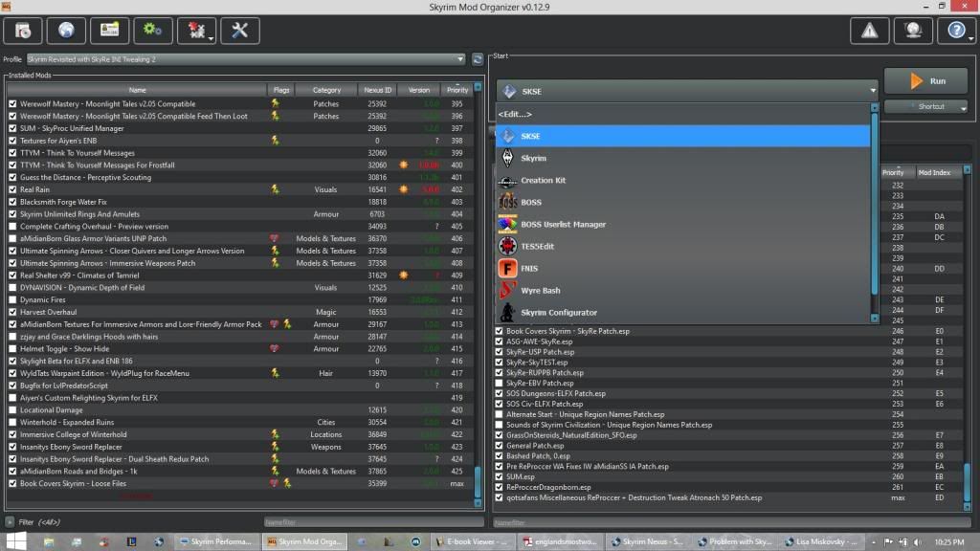Click the plugin list scrollbar thumb
The height and width of the screenshot is (551, 980).
[967, 482]
